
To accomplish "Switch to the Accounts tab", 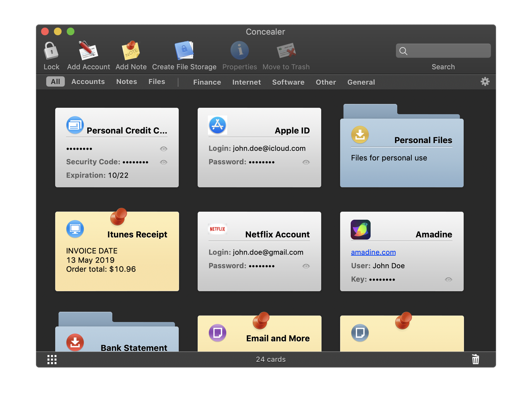I will click(88, 81).
